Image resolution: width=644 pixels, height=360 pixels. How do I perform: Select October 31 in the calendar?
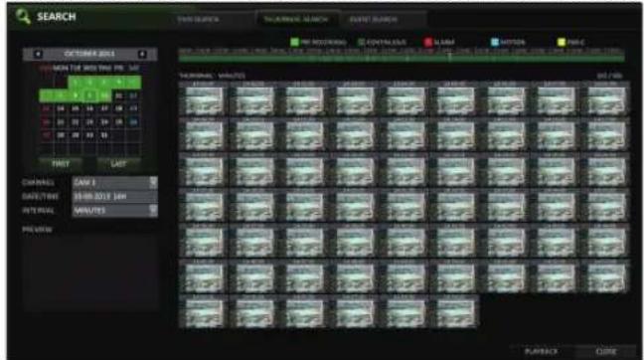point(104,135)
